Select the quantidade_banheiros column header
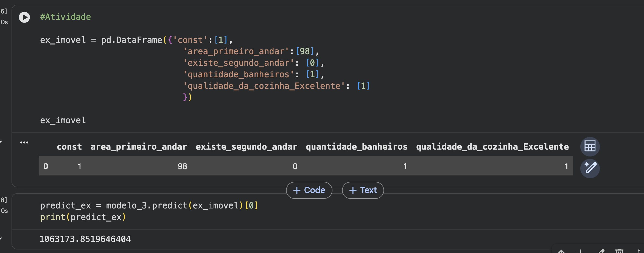The image size is (644, 253). pyautogui.click(x=356, y=147)
